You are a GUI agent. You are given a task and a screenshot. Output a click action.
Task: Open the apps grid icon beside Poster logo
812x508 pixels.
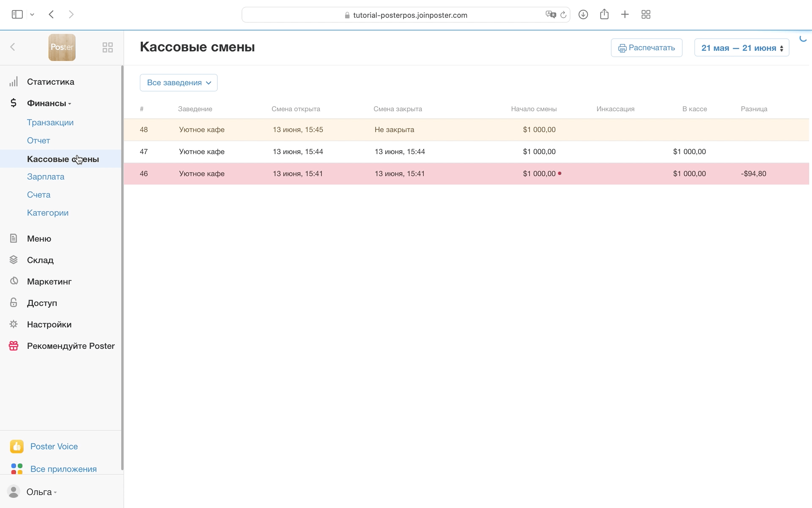click(x=107, y=47)
